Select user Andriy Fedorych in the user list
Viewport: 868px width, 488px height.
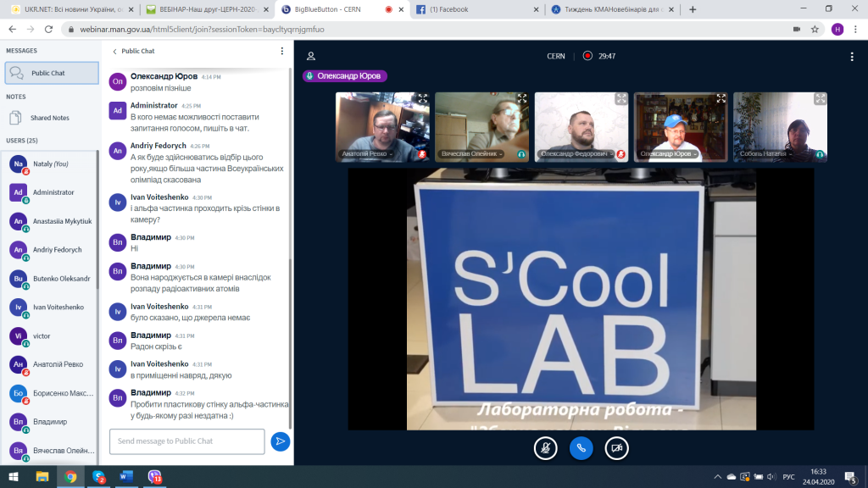pyautogui.click(x=51, y=250)
